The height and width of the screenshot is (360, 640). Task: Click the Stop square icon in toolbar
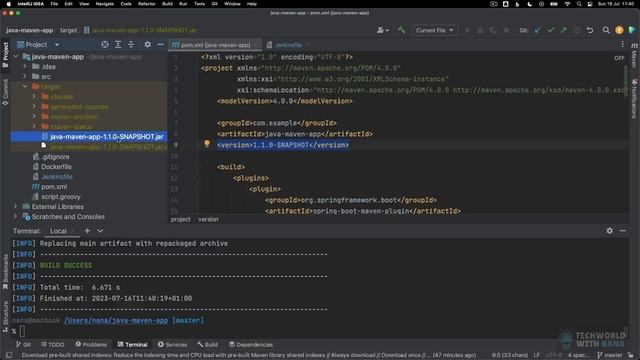pyautogui.click(x=506, y=30)
